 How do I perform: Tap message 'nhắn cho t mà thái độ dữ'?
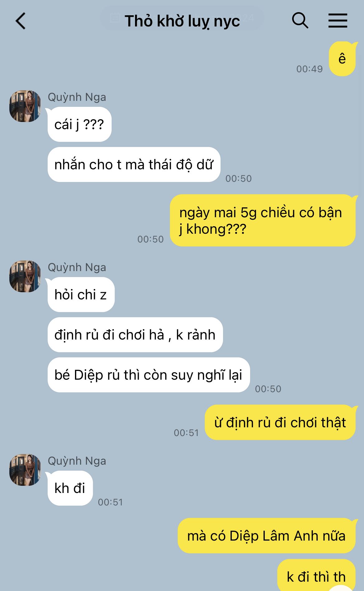(134, 164)
